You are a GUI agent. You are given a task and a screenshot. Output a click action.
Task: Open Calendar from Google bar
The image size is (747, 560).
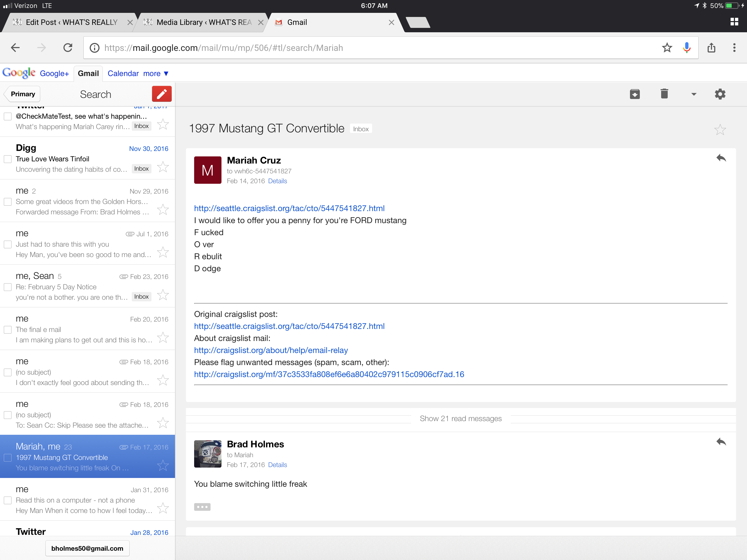point(123,73)
